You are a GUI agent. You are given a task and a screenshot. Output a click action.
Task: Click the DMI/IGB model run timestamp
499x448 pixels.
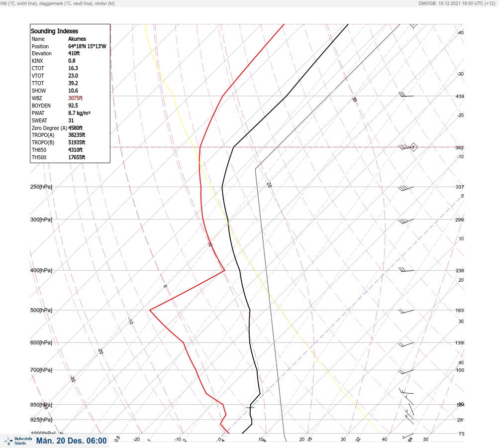pyautogui.click(x=457, y=3)
